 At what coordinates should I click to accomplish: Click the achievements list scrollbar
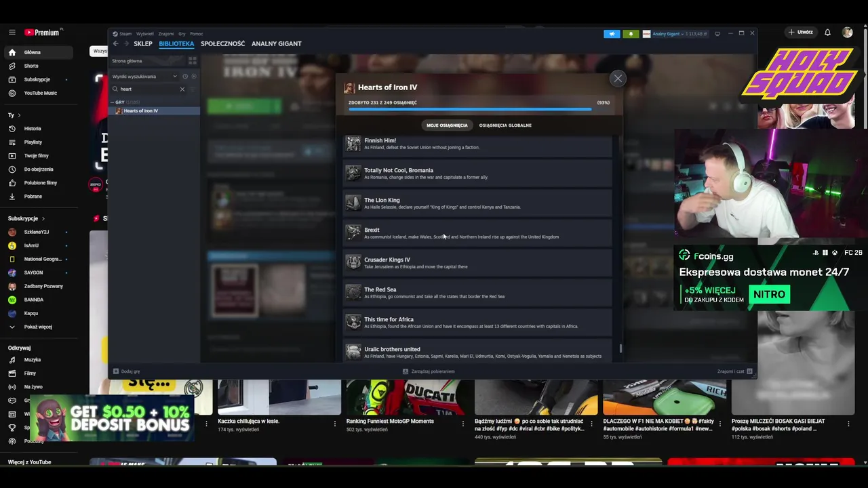(x=620, y=350)
